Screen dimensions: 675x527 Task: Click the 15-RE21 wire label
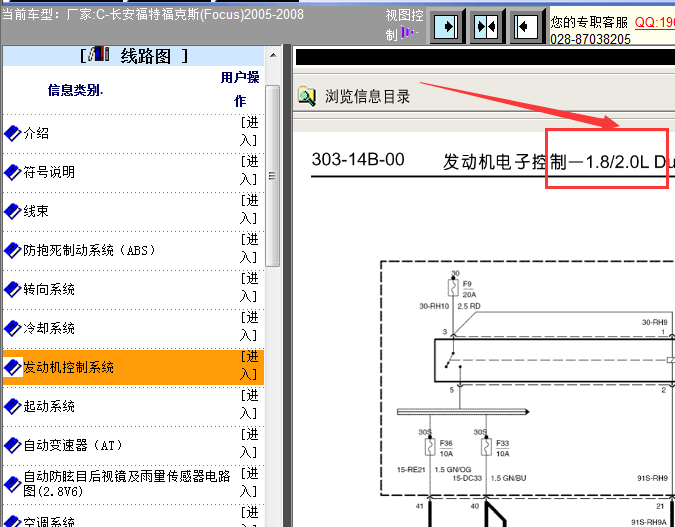(411, 469)
